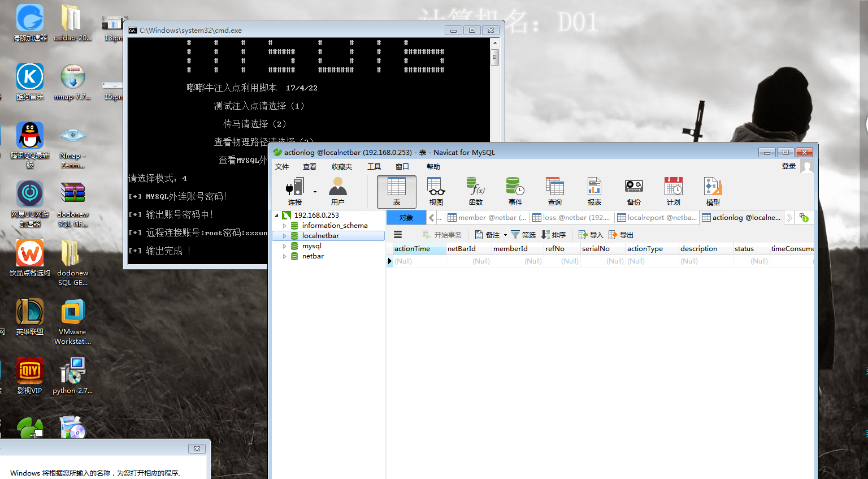Image resolution: width=868 pixels, height=479 pixels.
Task: Expand the netbar database node
Action: pos(284,256)
